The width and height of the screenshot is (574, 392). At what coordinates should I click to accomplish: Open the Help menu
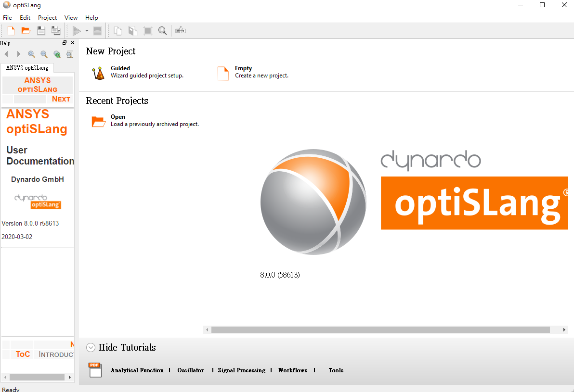91,17
